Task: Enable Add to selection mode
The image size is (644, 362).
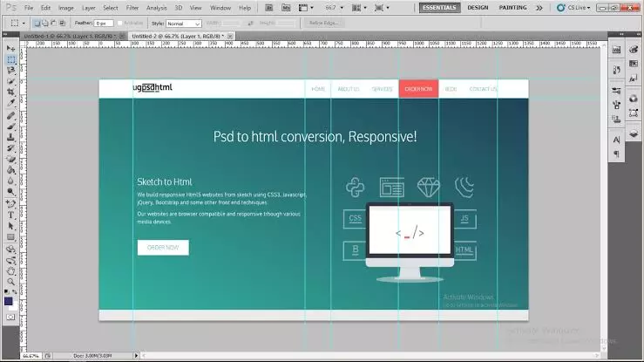Action: click(45, 23)
